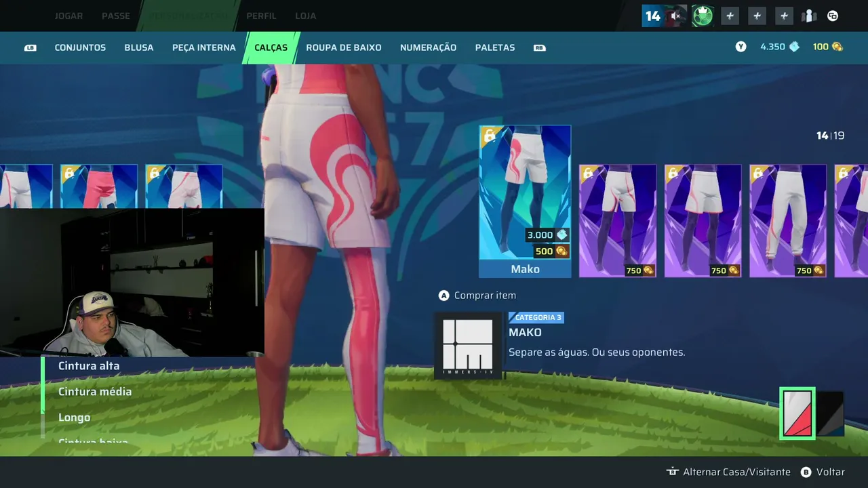Click the middle squad plus slot

point(757,16)
